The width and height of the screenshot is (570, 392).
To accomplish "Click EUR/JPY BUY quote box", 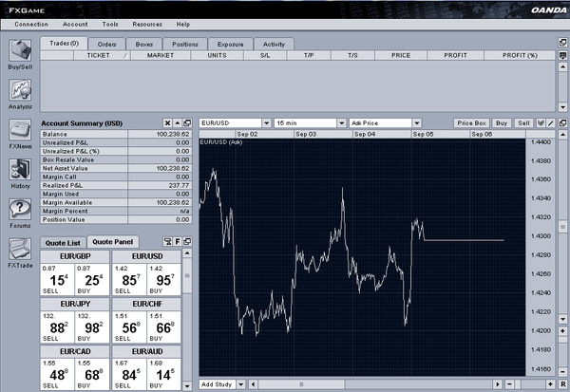I will [x=92, y=327].
